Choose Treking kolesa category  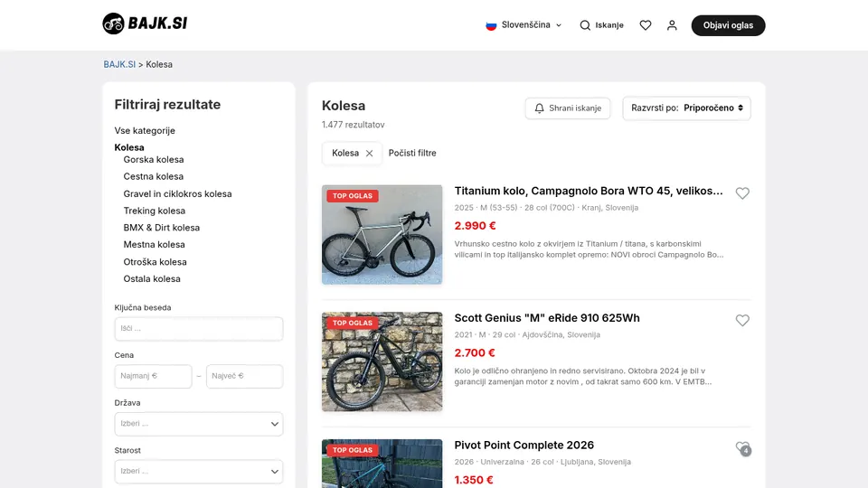pos(155,211)
